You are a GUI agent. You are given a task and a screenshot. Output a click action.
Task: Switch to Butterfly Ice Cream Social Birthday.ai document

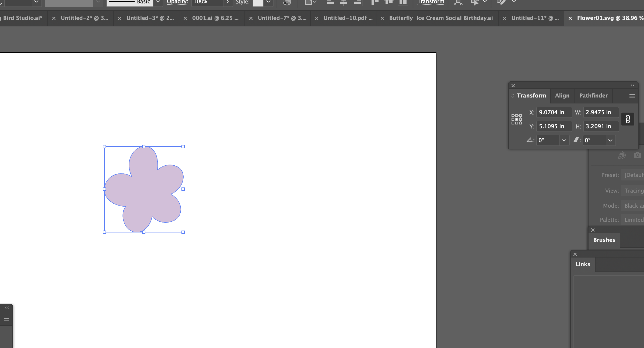point(441,18)
